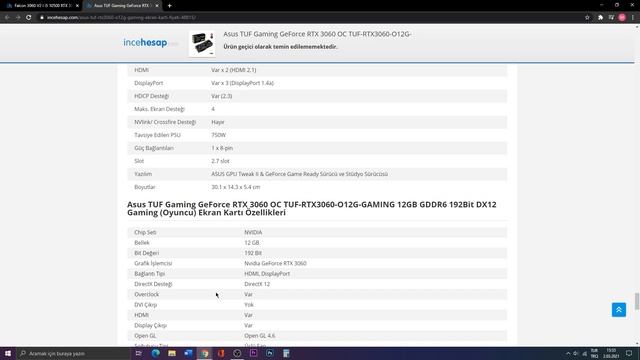The image size is (640, 360).
Task: Click the scroll-to-top double chevron button
Action: (619, 310)
